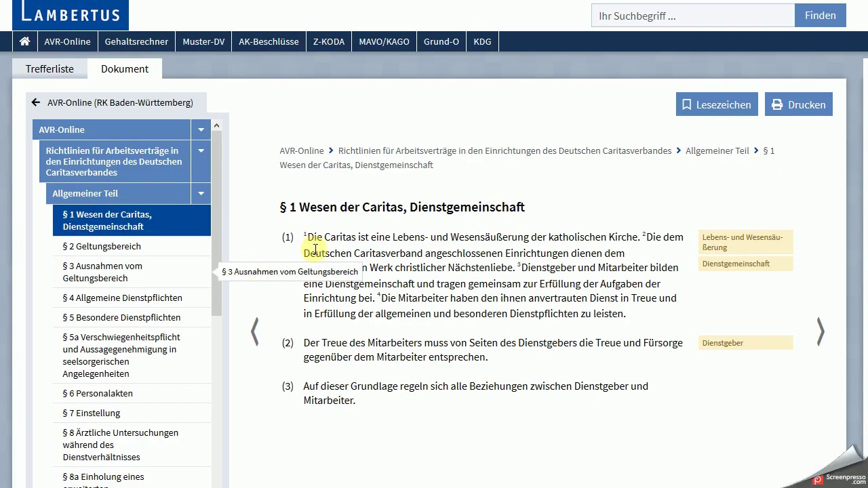
Task: Click the Lambertus logo
Action: (71, 14)
